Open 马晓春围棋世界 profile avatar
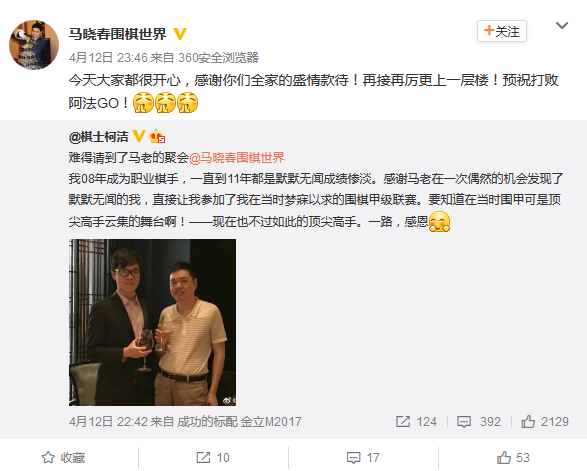 tap(34, 45)
